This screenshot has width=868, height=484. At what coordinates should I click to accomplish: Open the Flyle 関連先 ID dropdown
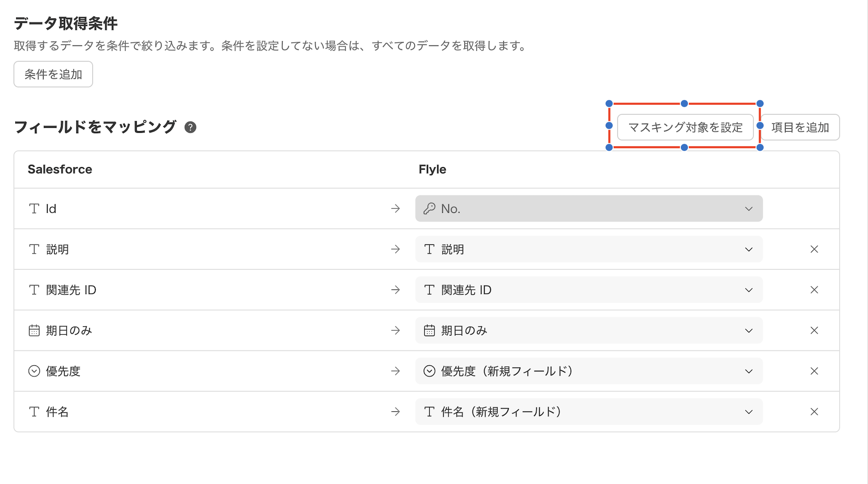(x=748, y=290)
